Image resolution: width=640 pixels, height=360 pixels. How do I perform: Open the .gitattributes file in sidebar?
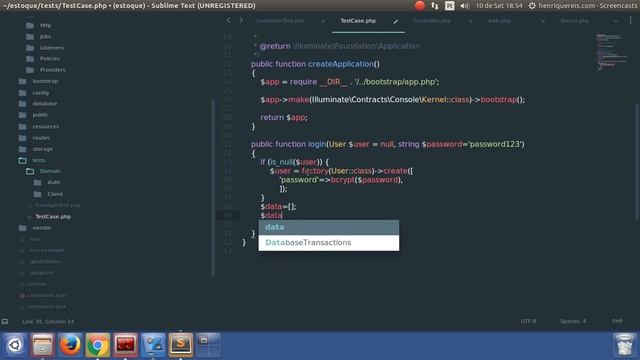click(x=45, y=262)
